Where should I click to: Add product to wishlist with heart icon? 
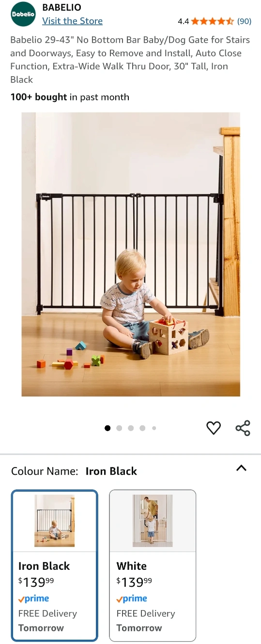click(214, 428)
